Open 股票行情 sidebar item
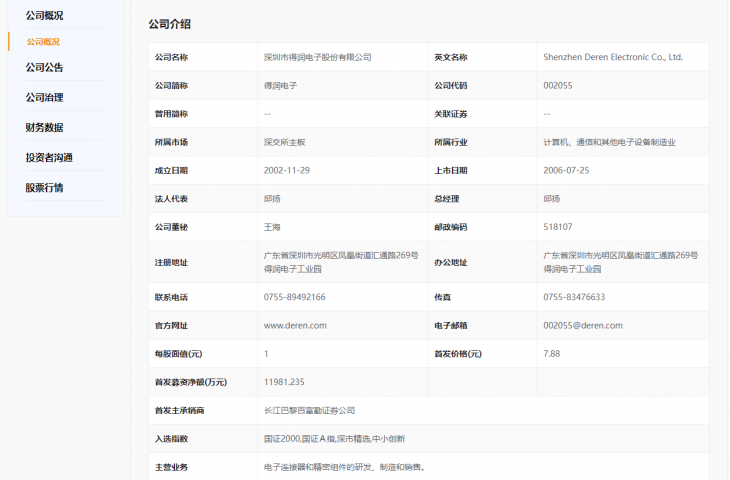 pyautogui.click(x=44, y=188)
